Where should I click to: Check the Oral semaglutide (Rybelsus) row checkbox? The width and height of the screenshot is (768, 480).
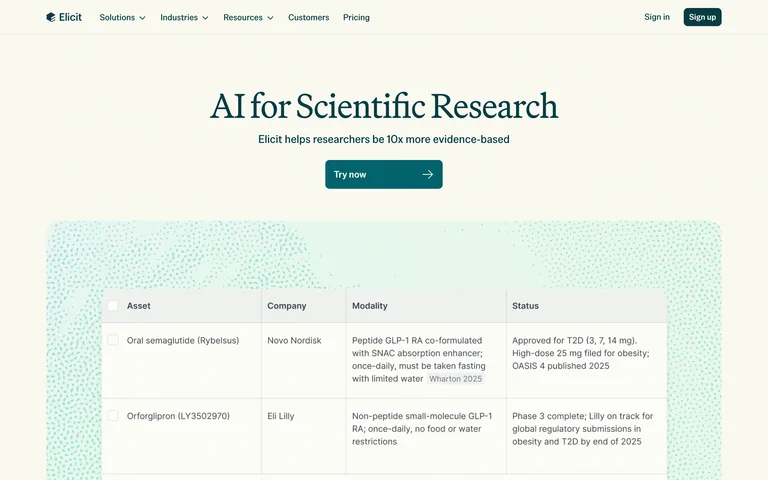click(113, 340)
